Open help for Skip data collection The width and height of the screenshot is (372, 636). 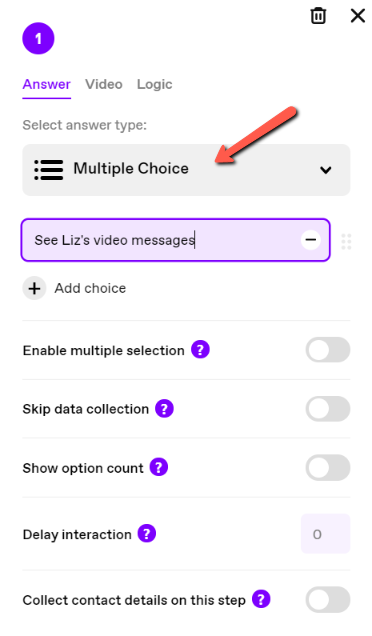(x=164, y=408)
